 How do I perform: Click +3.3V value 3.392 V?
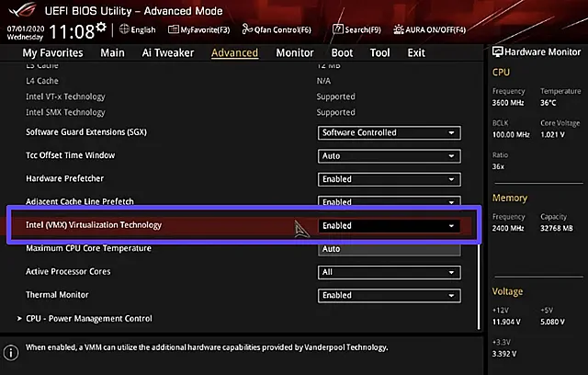[504, 354]
